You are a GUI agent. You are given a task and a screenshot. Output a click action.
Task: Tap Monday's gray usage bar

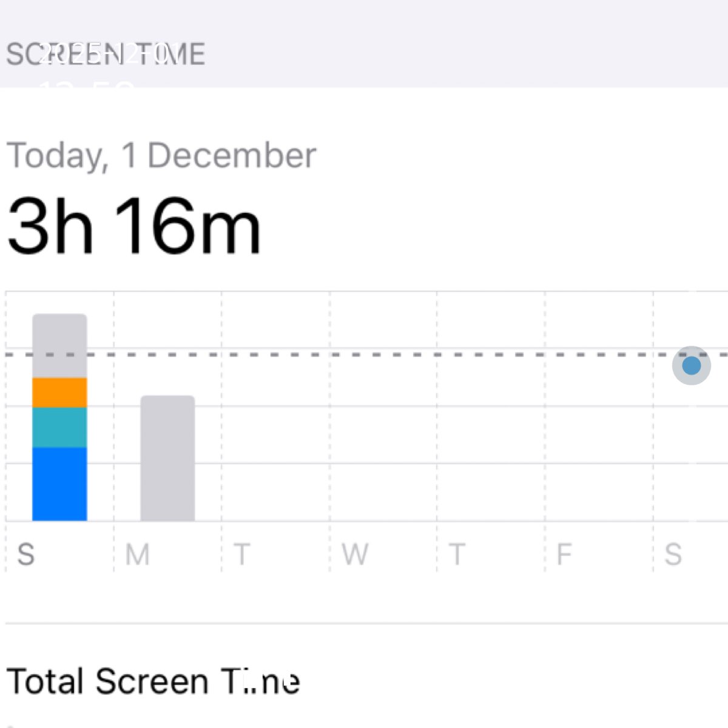tap(167, 458)
